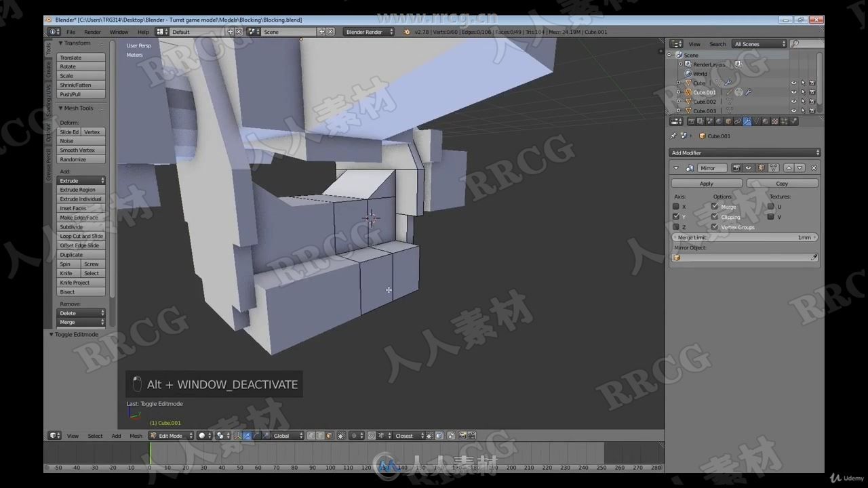Click the Inset Faces button
Viewport: 868px width, 488px height.
pos(81,209)
